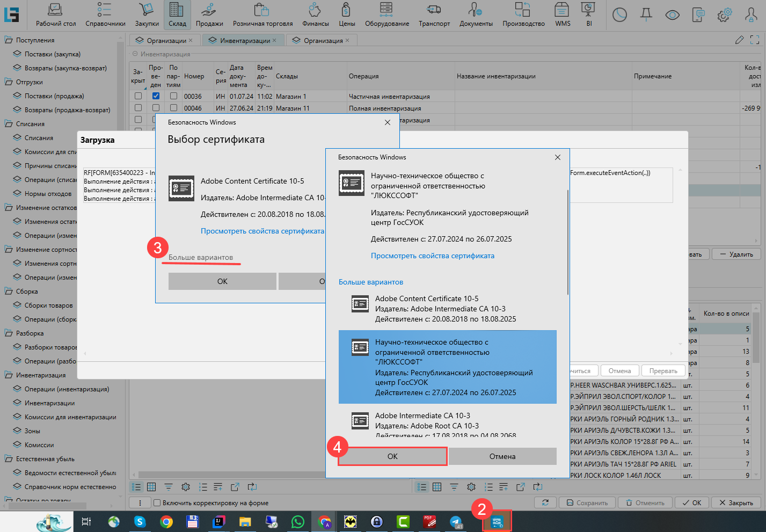The width and height of the screenshot is (766, 532).
Task: Open the Справочники module in top toolbar
Action: [x=105, y=14]
